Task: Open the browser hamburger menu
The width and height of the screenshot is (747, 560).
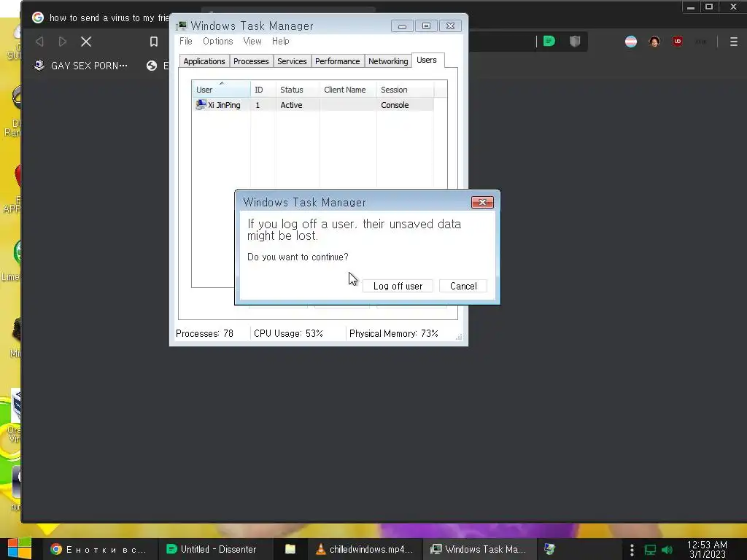Action: (x=734, y=42)
